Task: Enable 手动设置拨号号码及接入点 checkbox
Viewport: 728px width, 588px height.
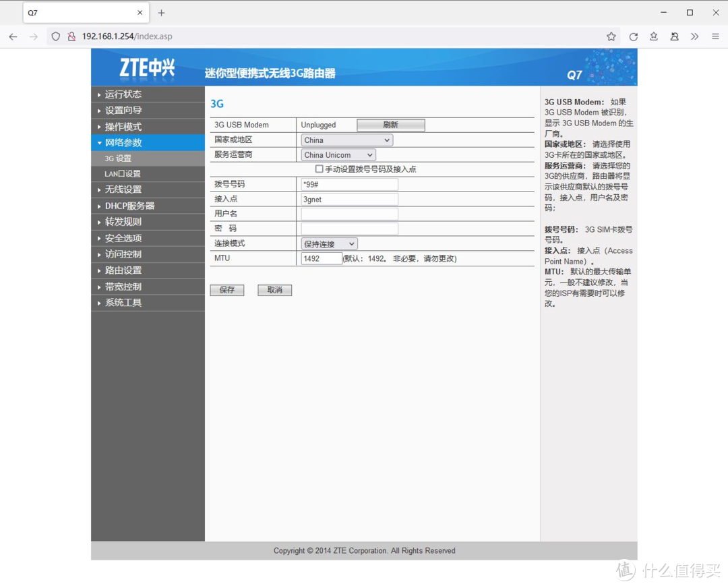Action: (320, 169)
